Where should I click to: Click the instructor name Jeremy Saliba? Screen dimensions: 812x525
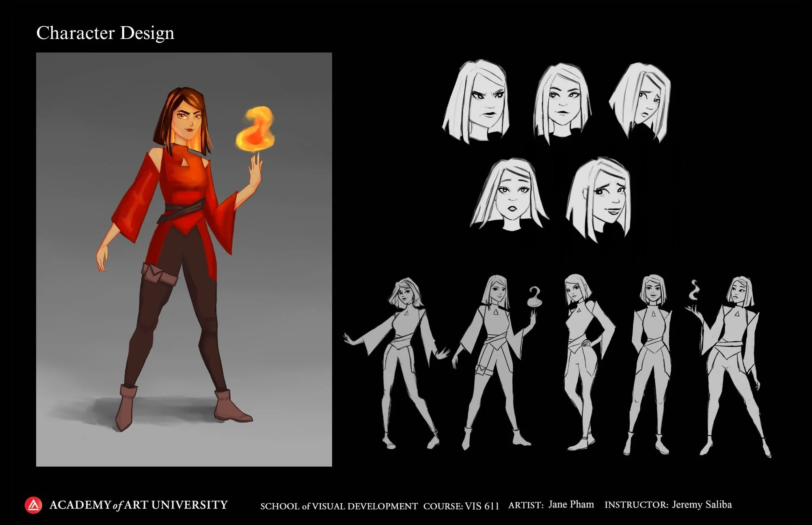pyautogui.click(x=702, y=505)
